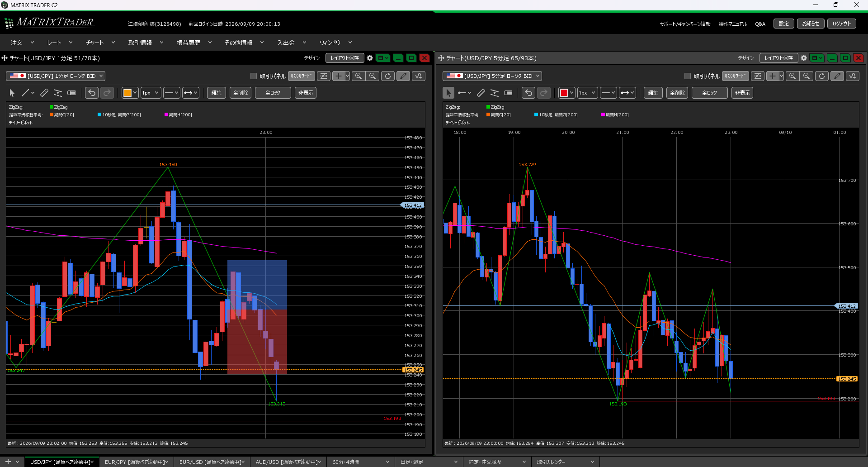
Task: Refresh the 1-minute chart
Action: [388, 76]
